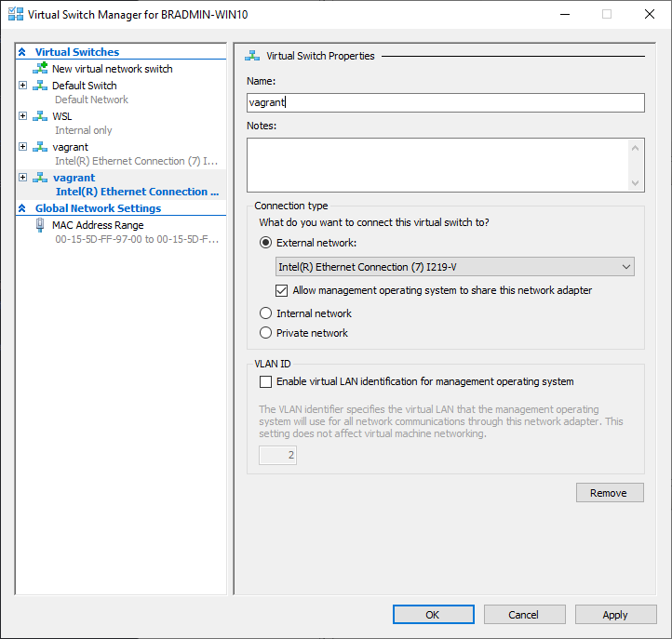Click the Virtual Switch Manager title bar icon
672x639 pixels.
point(16,15)
